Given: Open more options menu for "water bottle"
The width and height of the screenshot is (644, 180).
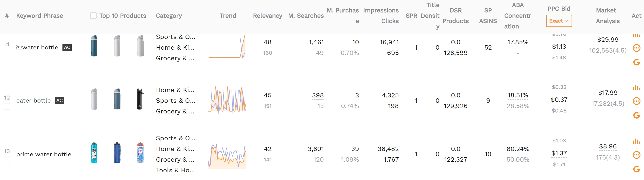Looking at the screenshot, I should pyautogui.click(x=637, y=48).
